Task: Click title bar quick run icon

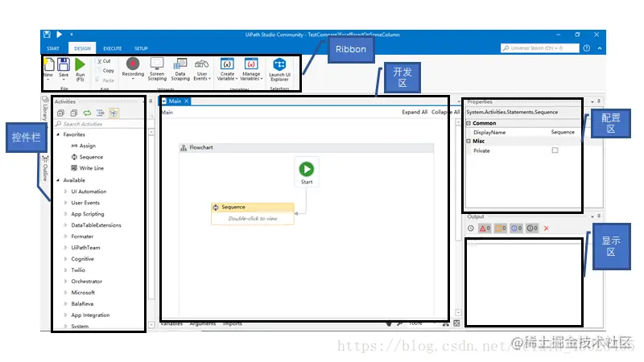Action: 59,35
